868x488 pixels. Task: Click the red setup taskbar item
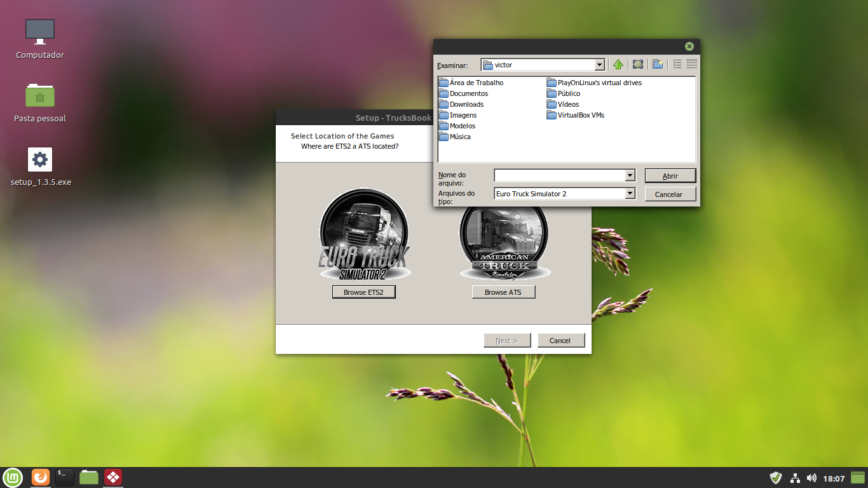coord(113,477)
